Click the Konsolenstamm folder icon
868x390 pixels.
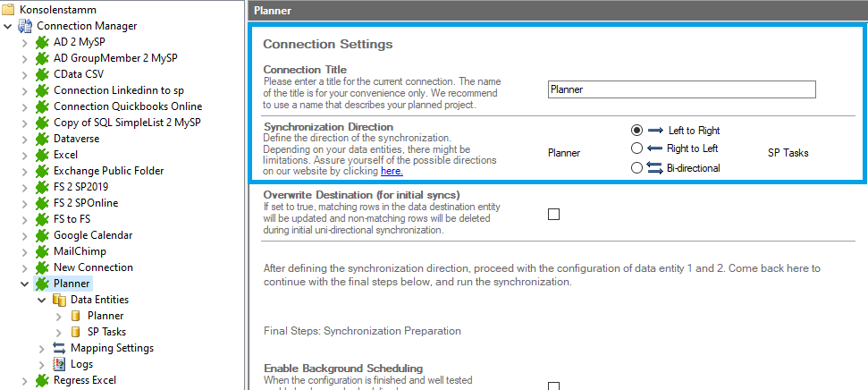8,10
